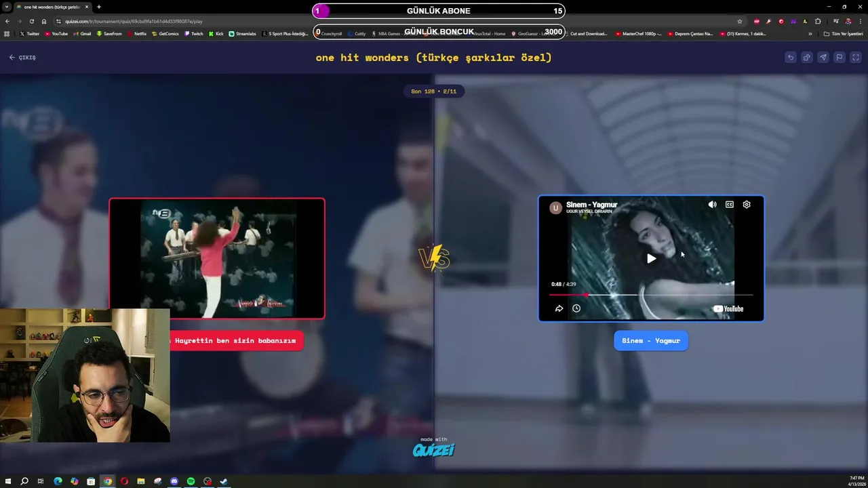868x488 pixels.
Task: Play the Sinem - Yagmur YouTube video
Action: point(651,258)
